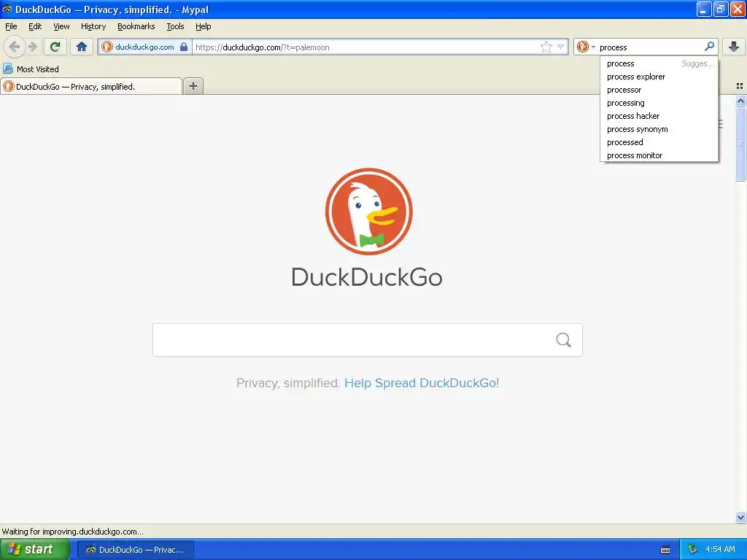Click the padlock security icon

184,47
